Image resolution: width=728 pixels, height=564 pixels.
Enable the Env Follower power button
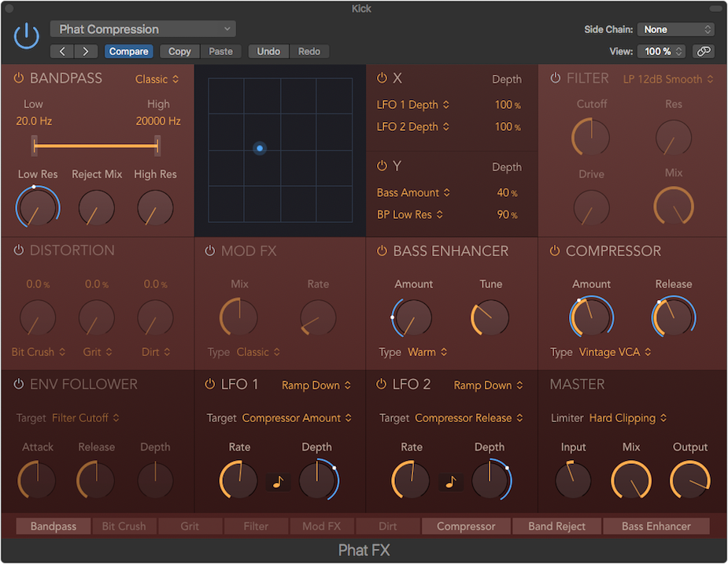(19, 384)
